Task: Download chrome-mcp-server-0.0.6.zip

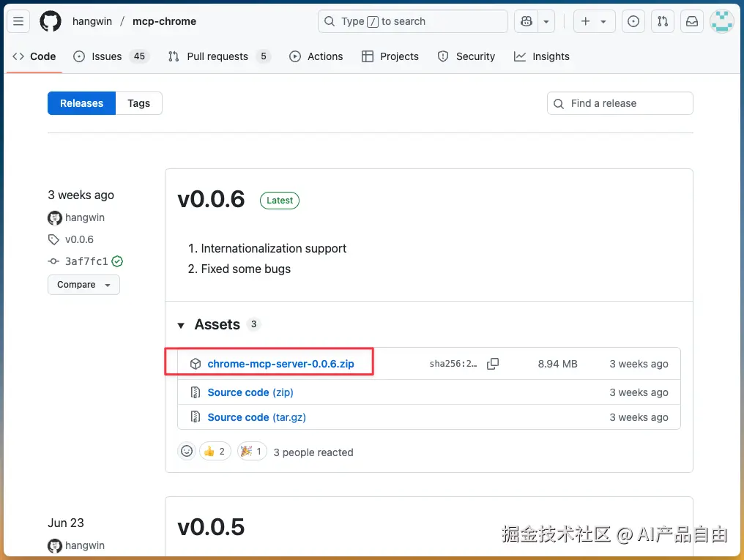Action: click(x=281, y=364)
